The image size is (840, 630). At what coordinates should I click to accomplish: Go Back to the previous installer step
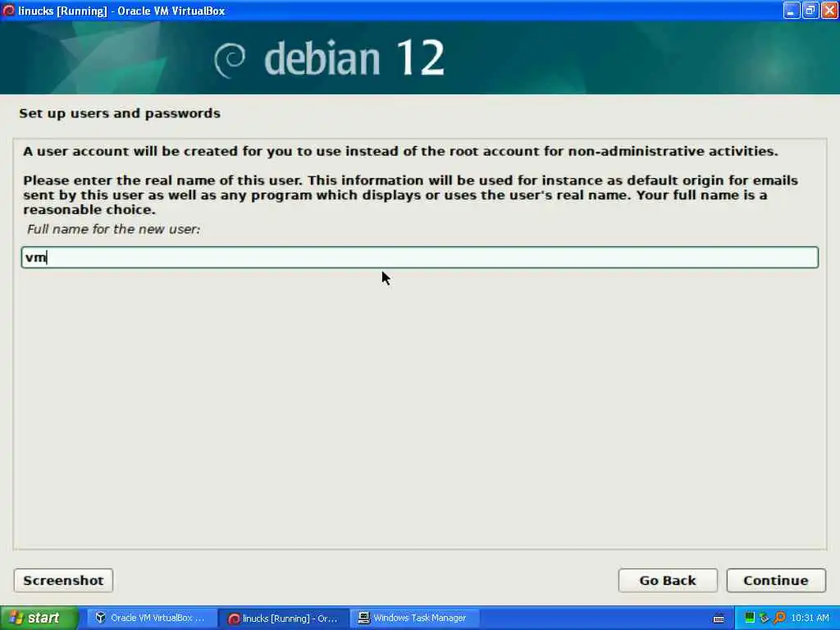click(x=668, y=581)
